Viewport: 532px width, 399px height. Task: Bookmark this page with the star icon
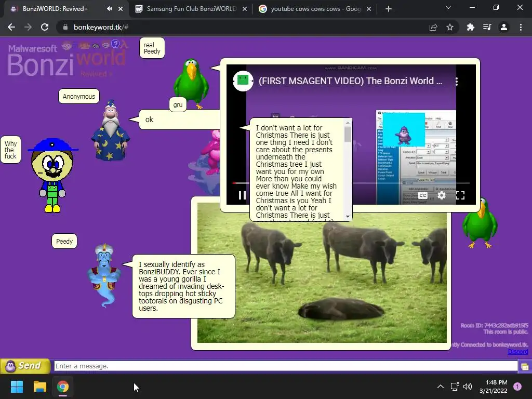[450, 27]
